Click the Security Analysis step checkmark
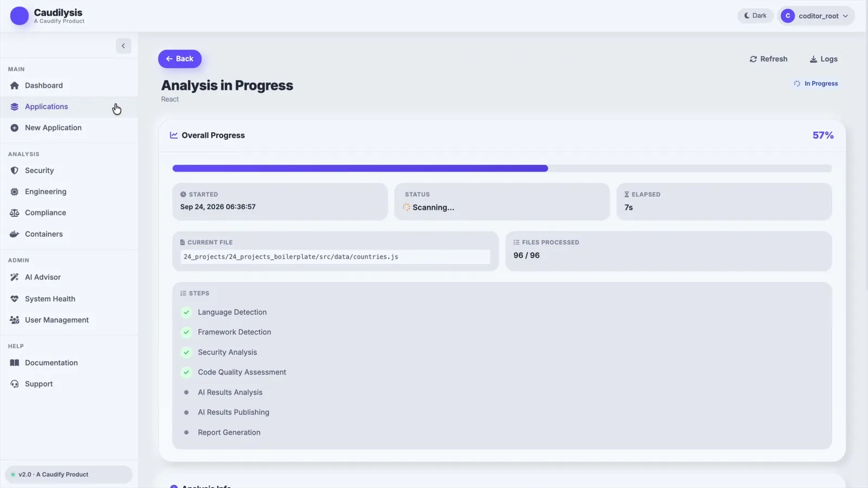Image resolution: width=868 pixels, height=488 pixels. pyautogui.click(x=186, y=352)
